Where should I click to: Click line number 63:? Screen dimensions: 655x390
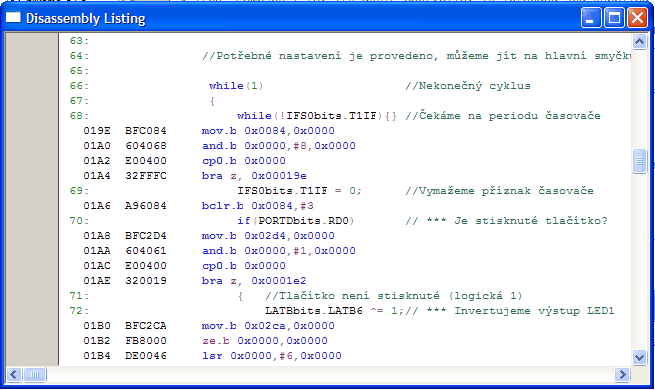(x=79, y=41)
